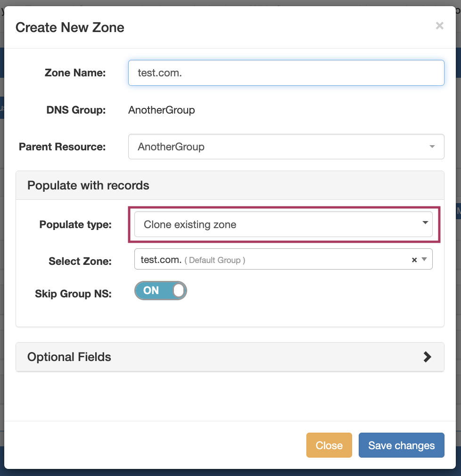This screenshot has height=476, width=461.
Task: Click the Create New Zone dialog title
Action: [70, 27]
